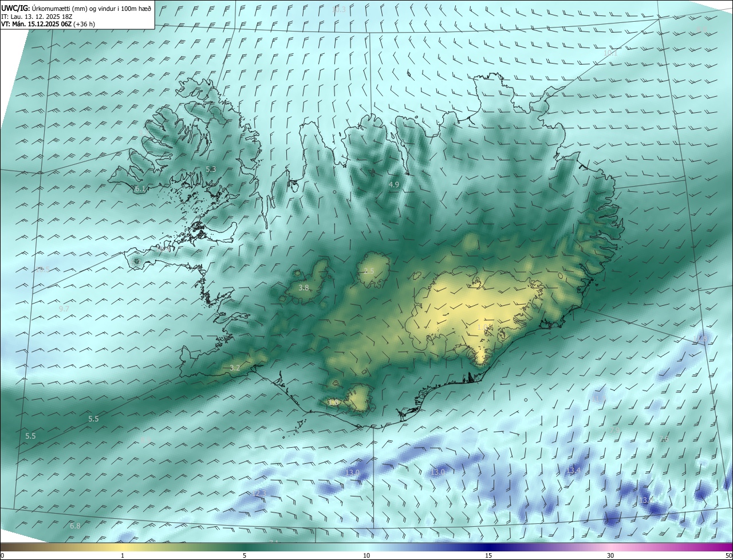Click the 30 tick on the color scale
733x560 pixels.
(x=610, y=556)
